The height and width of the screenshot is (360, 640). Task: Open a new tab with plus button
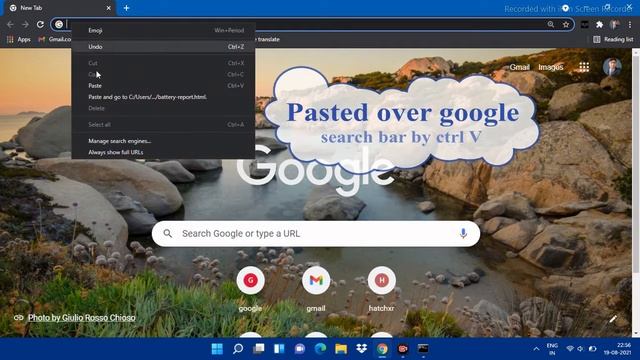click(127, 8)
